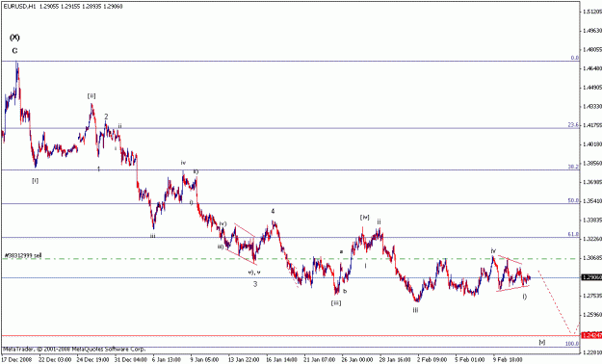Click the 21 Jan 07:00 time label
The height and width of the screenshot is (364, 602).
[x=320, y=360]
